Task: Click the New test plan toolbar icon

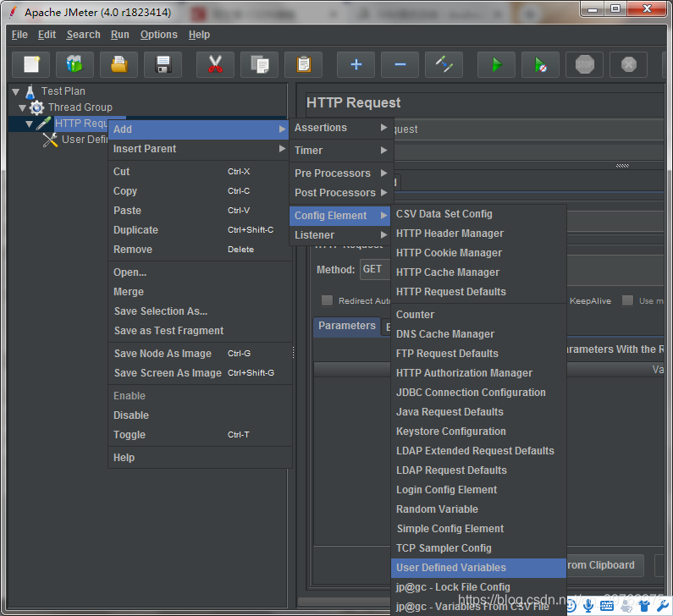Action: (x=31, y=65)
